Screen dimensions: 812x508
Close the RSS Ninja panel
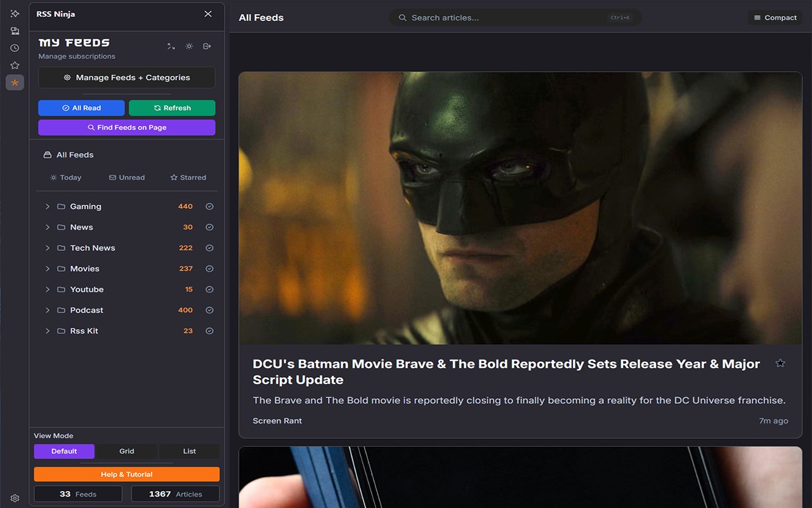coord(208,14)
